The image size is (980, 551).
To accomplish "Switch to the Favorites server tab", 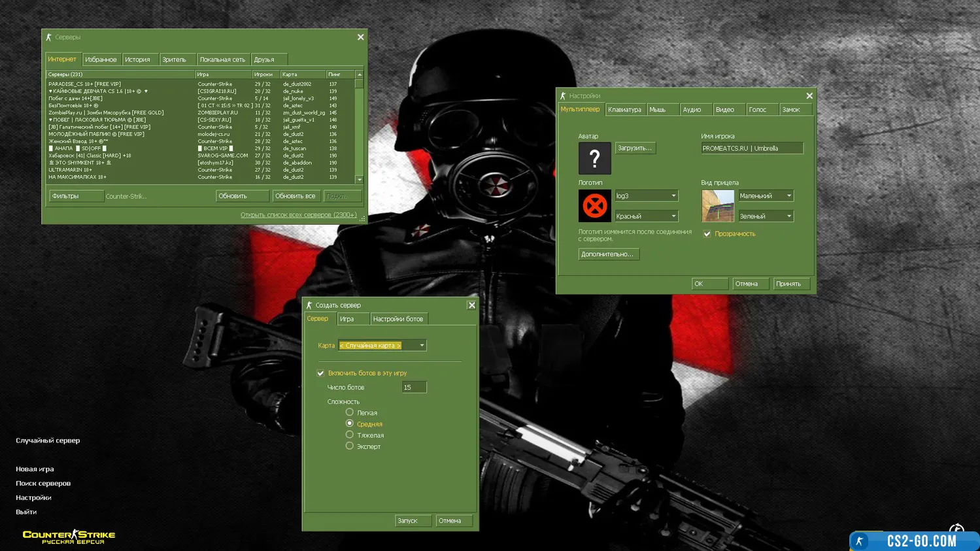I will [x=101, y=59].
